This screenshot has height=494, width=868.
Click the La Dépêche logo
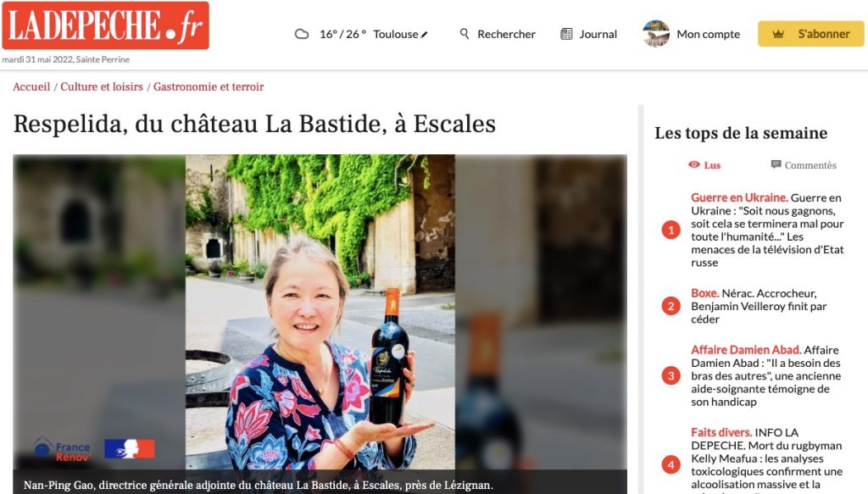coord(106,25)
